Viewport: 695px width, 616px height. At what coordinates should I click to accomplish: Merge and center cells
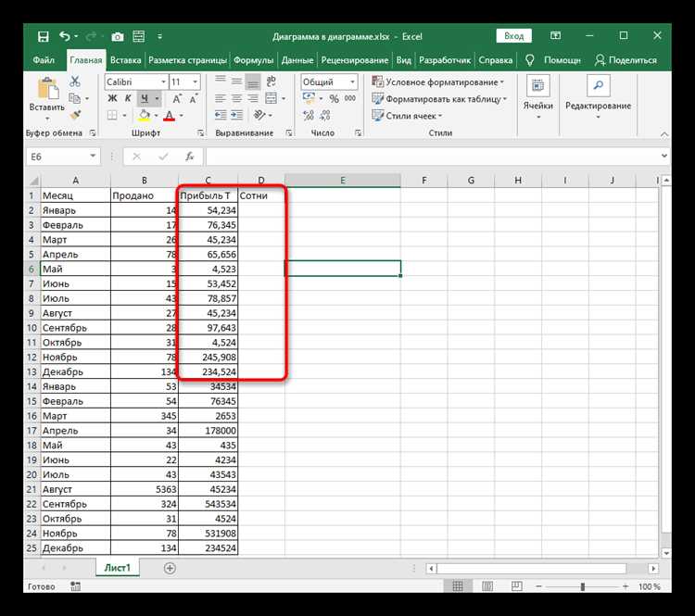[x=271, y=98]
